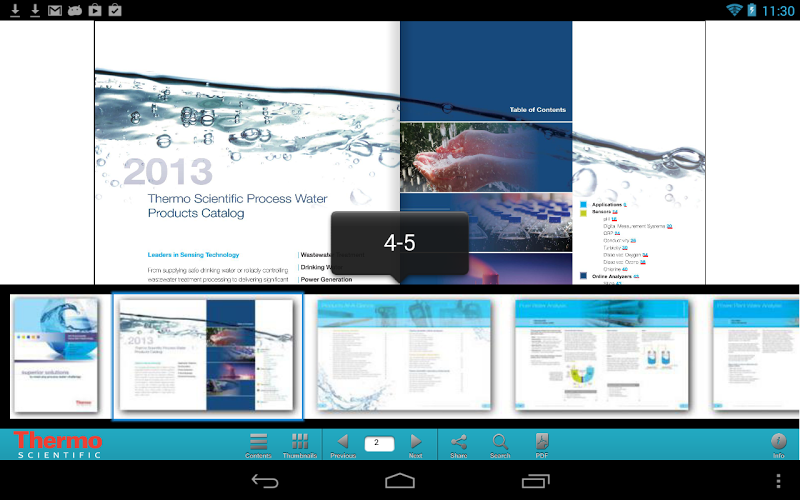Tap the Android Home button

coord(399,481)
